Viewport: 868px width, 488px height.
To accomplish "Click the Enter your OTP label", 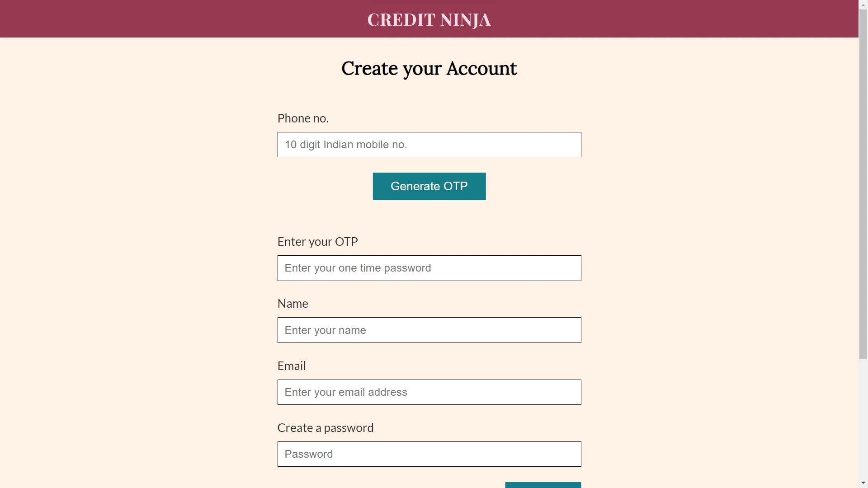I will pos(317,241).
